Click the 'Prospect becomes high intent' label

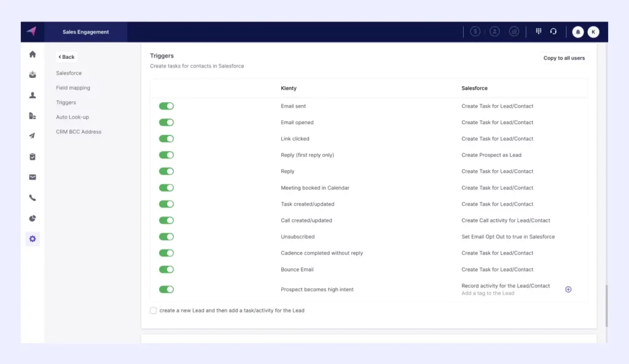tap(317, 290)
